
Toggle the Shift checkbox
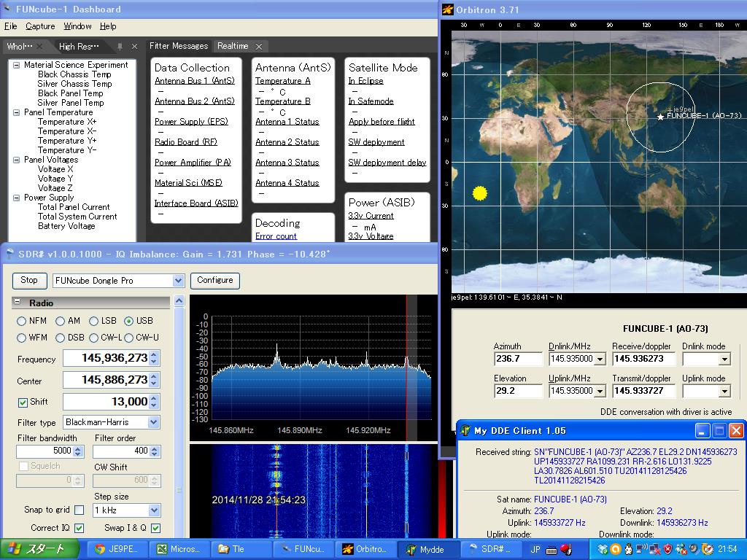pos(23,402)
